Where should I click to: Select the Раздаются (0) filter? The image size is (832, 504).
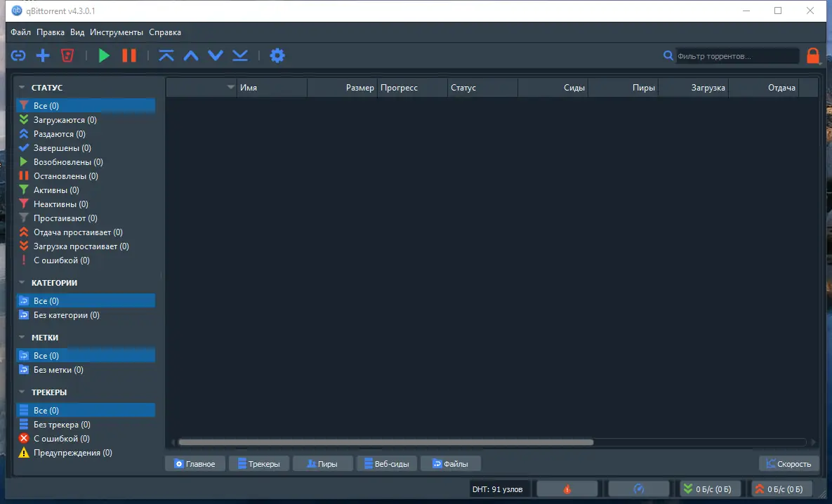86,133
